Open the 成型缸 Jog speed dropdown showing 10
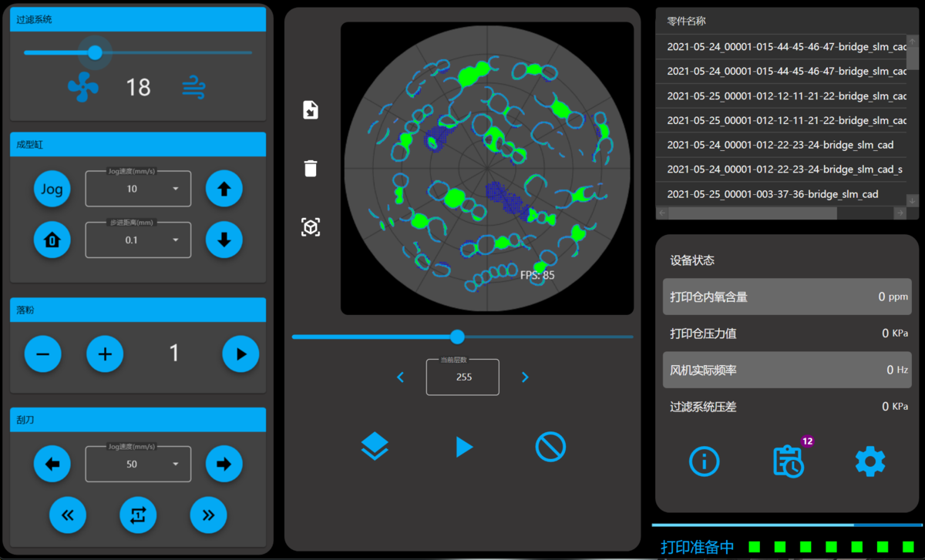Viewport: 925px width, 560px height. (138, 189)
